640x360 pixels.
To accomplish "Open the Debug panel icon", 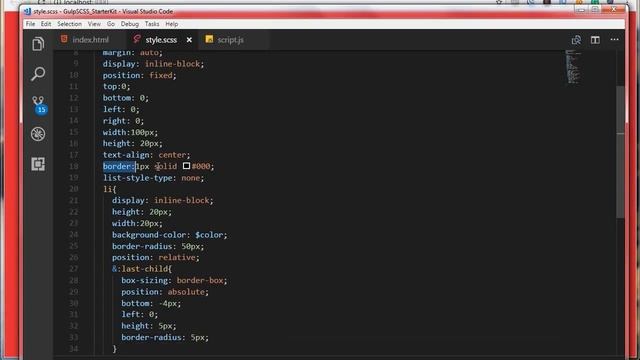I will [x=38, y=134].
